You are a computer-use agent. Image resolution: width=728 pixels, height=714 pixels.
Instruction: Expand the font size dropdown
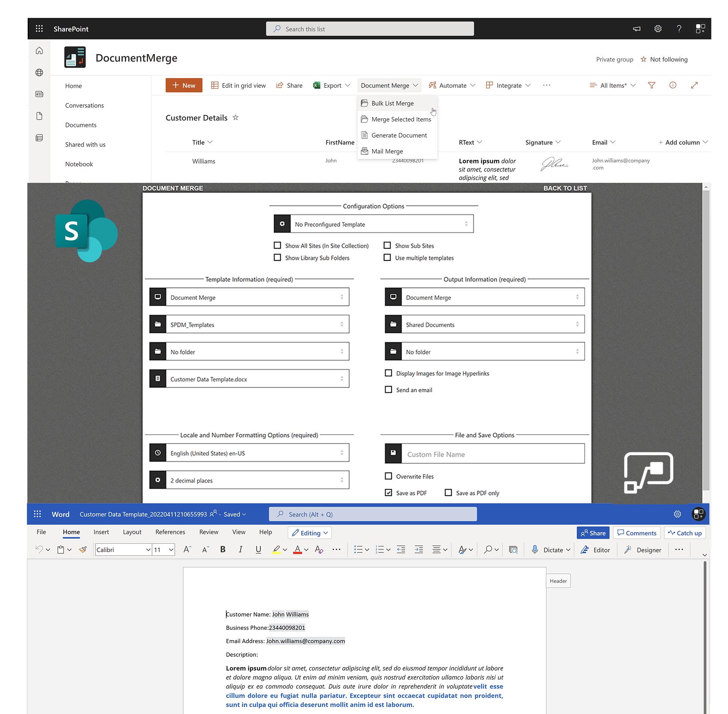[x=171, y=549]
